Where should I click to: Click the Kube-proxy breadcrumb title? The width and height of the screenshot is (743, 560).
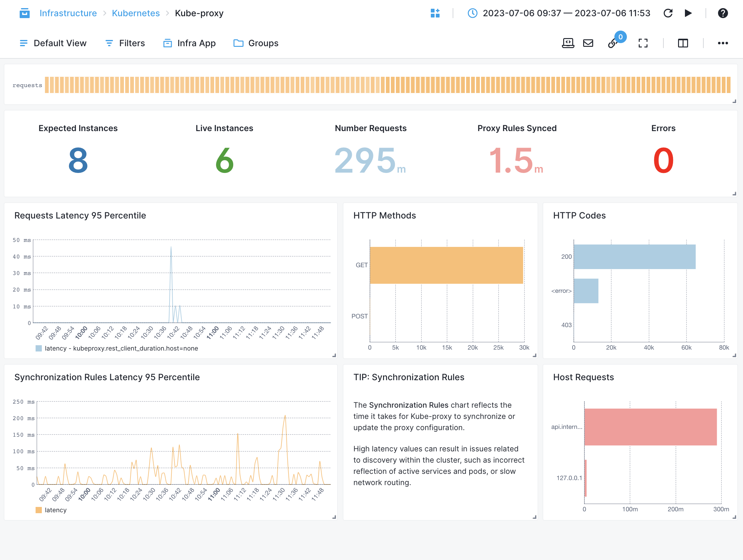pyautogui.click(x=199, y=13)
